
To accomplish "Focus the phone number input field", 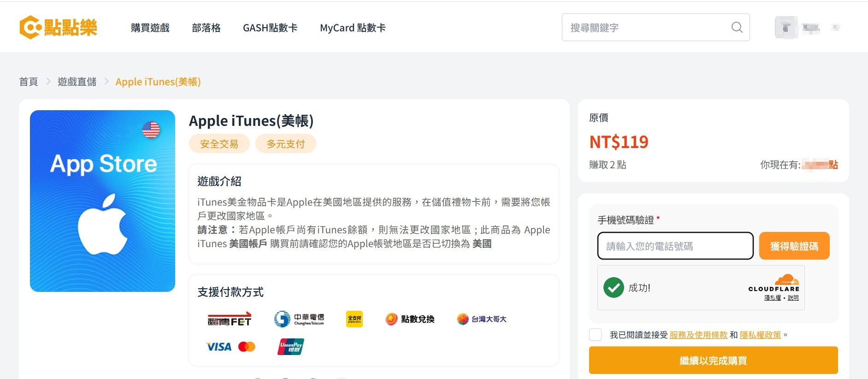I will [x=675, y=246].
